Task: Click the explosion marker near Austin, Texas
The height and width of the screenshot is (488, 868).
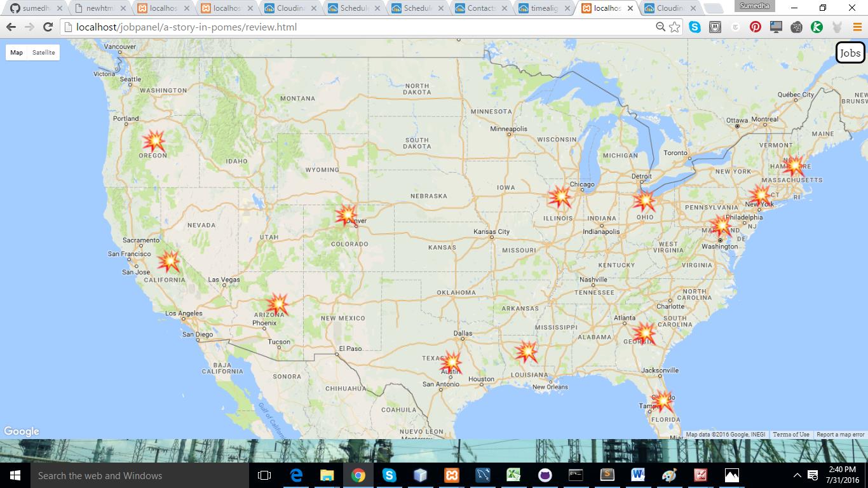Action: pyautogui.click(x=451, y=362)
